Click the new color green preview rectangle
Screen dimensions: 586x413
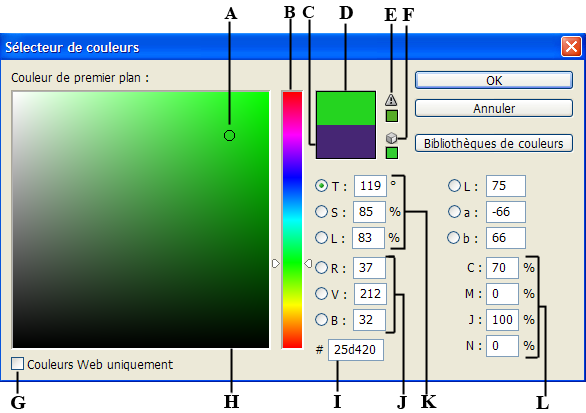coord(346,108)
